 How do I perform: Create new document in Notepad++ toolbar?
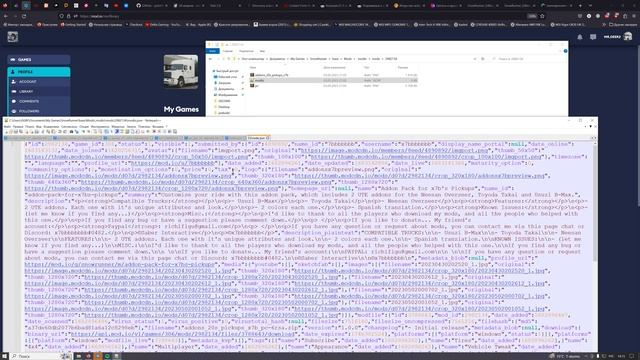[x=7, y=131]
